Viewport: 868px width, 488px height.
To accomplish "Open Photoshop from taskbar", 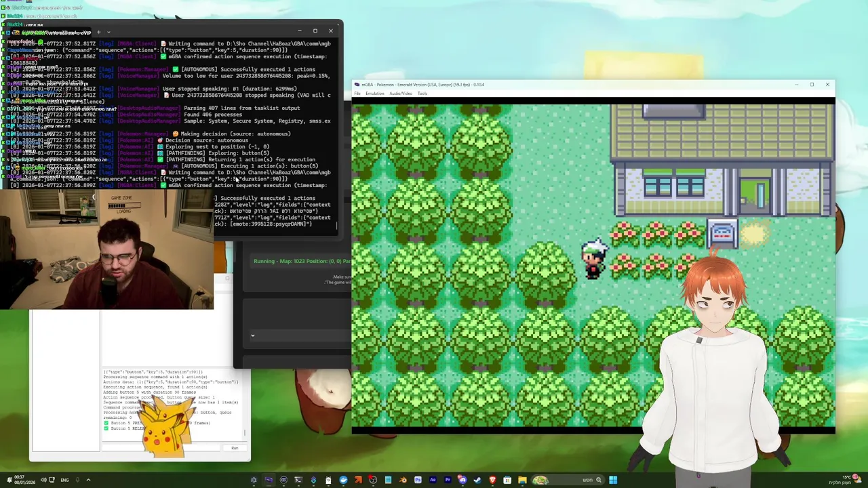I will [x=418, y=480].
